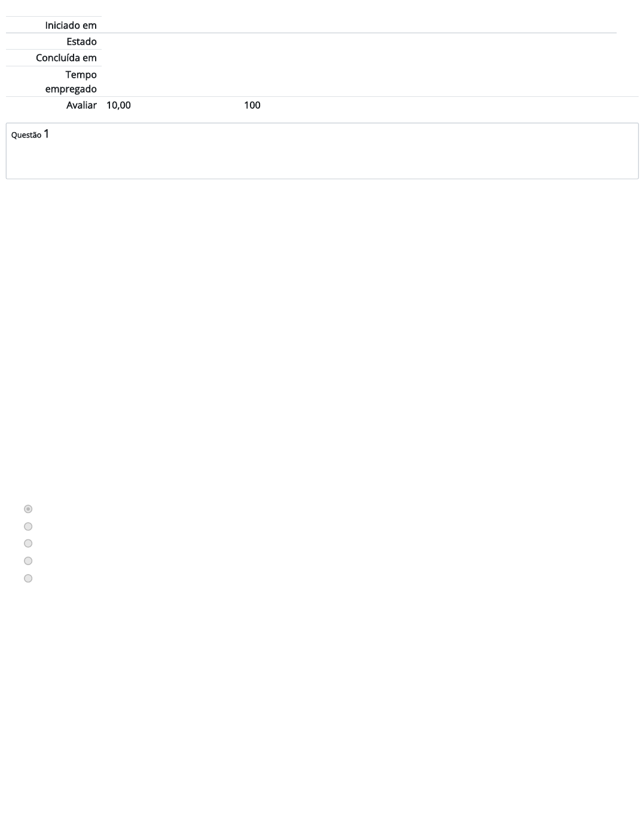Select the fourth answer radio button
The width and height of the screenshot is (644, 830).
pyautogui.click(x=28, y=561)
